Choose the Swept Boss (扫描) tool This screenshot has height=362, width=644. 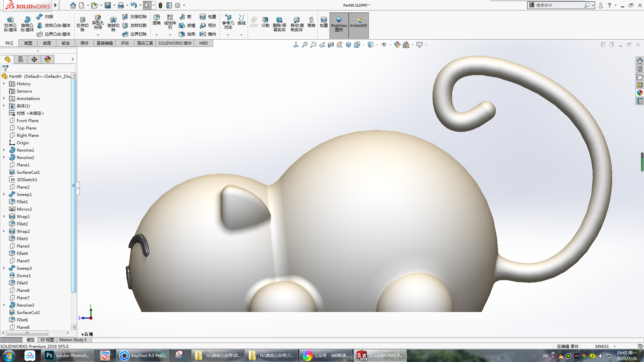[45, 16]
